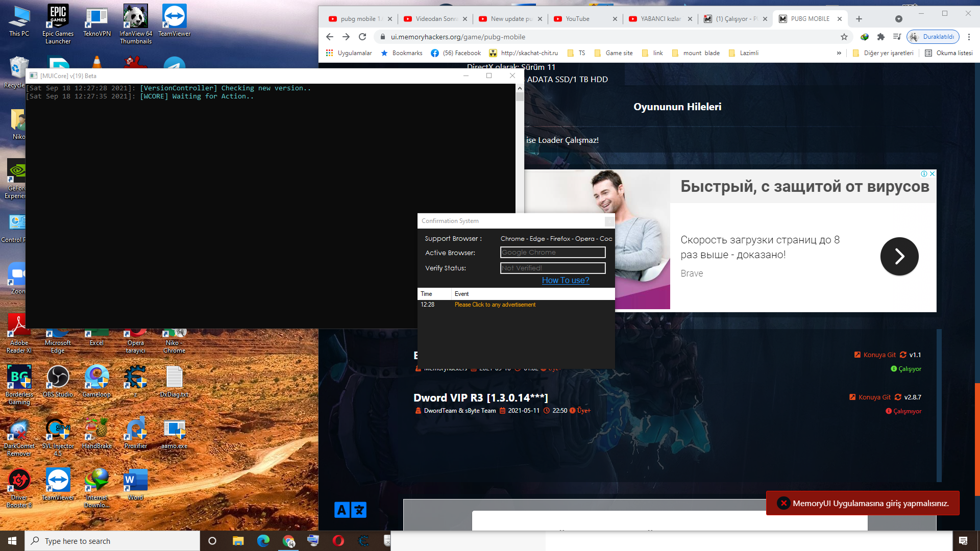980x551 pixels.
Task: Open This PC desktop icon
Action: click(19, 21)
